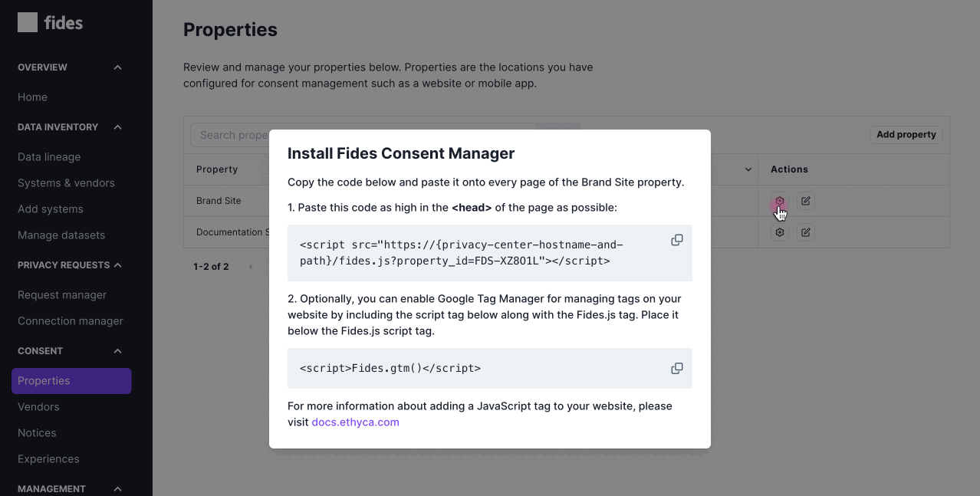Open Home in the sidebar
Viewport: 980px width, 496px height.
click(x=33, y=97)
